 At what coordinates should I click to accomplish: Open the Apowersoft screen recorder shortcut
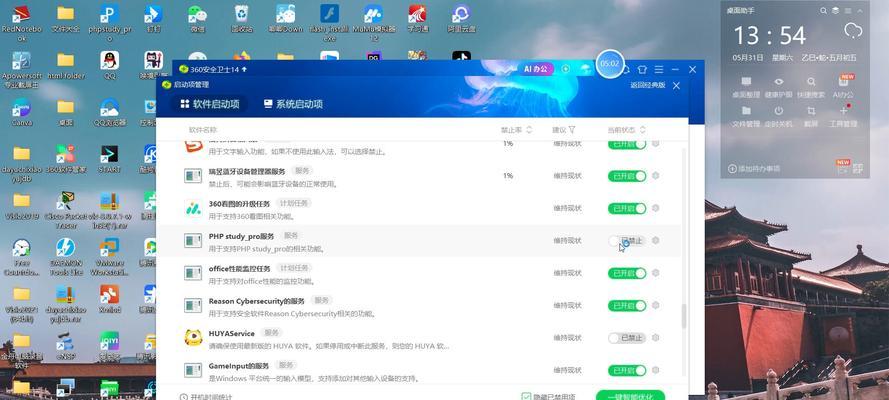point(22,70)
